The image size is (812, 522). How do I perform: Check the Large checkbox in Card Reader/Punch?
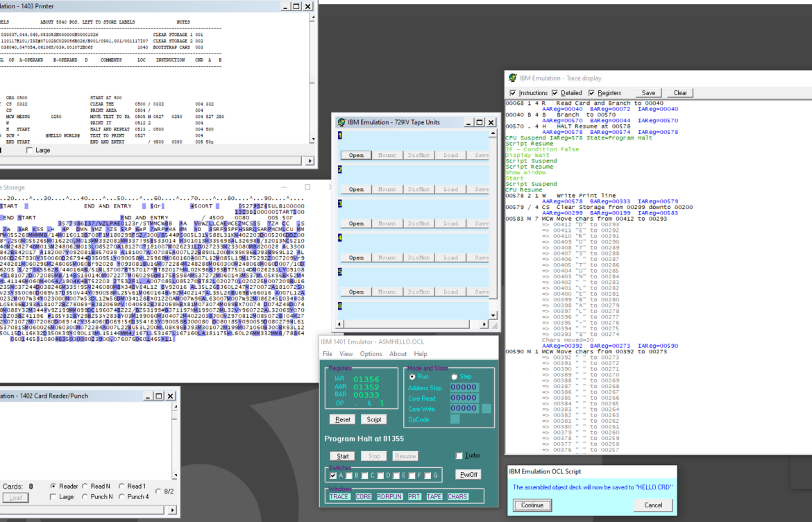click(53, 496)
